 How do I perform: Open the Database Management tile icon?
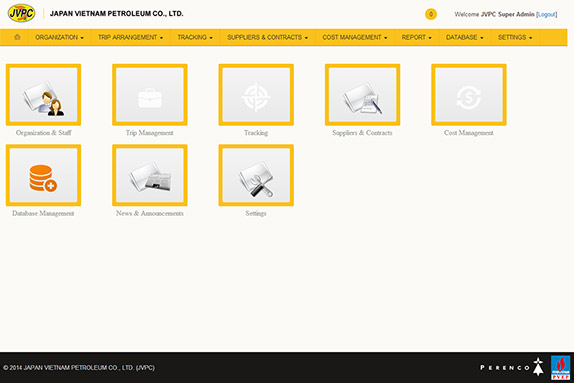tap(44, 175)
